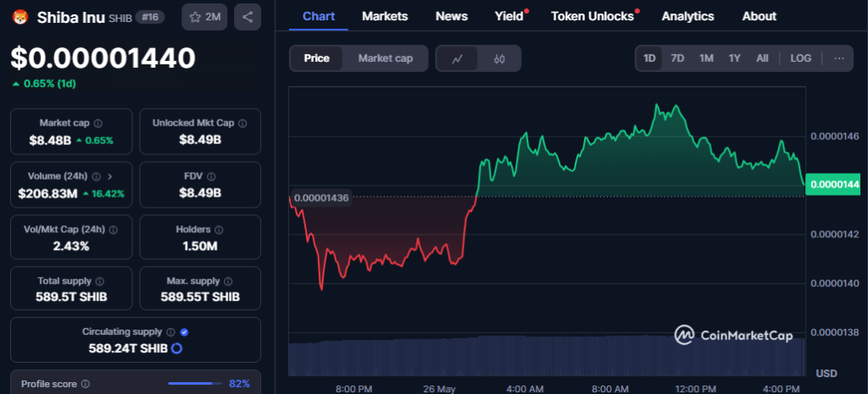Click the Profile score 82% bar

(x=195, y=384)
